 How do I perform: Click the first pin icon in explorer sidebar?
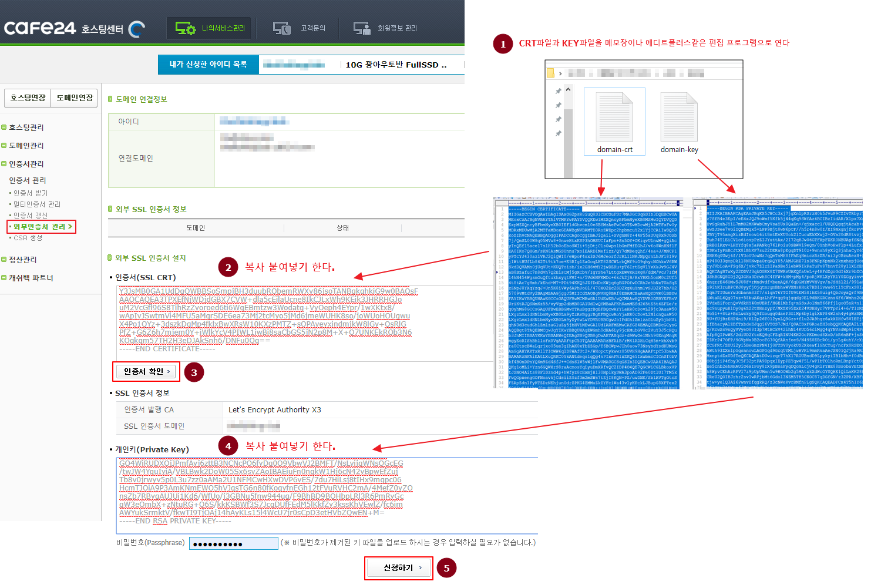coord(559,91)
